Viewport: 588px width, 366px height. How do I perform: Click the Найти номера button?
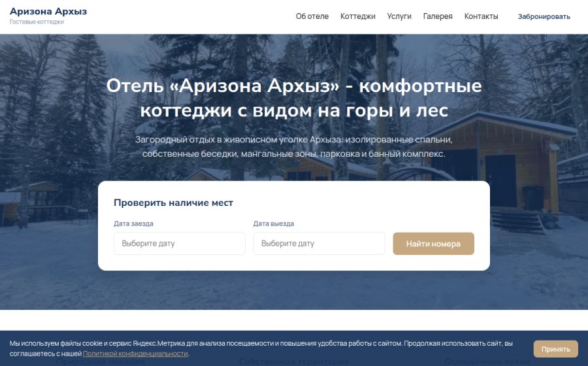(x=434, y=244)
